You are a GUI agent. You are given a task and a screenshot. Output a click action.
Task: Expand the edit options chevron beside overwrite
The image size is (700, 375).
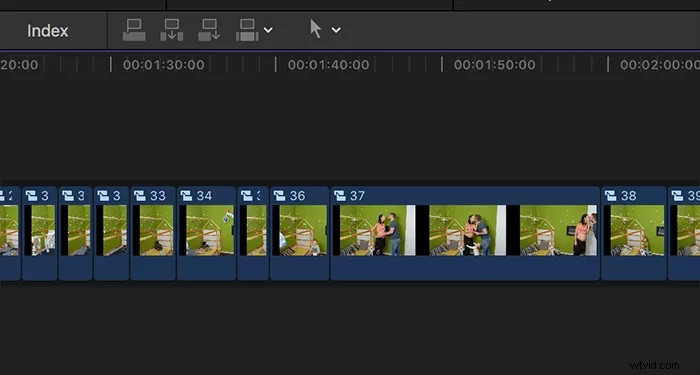(x=268, y=30)
